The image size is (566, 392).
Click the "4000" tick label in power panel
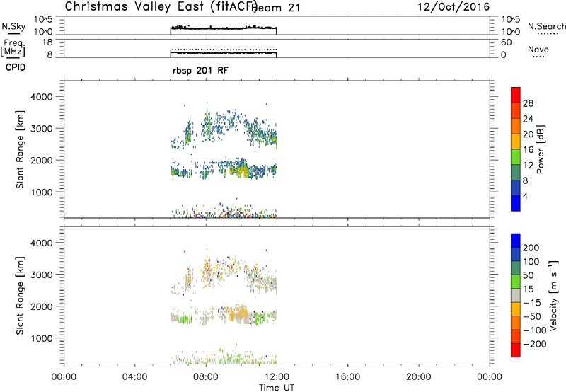coord(42,97)
